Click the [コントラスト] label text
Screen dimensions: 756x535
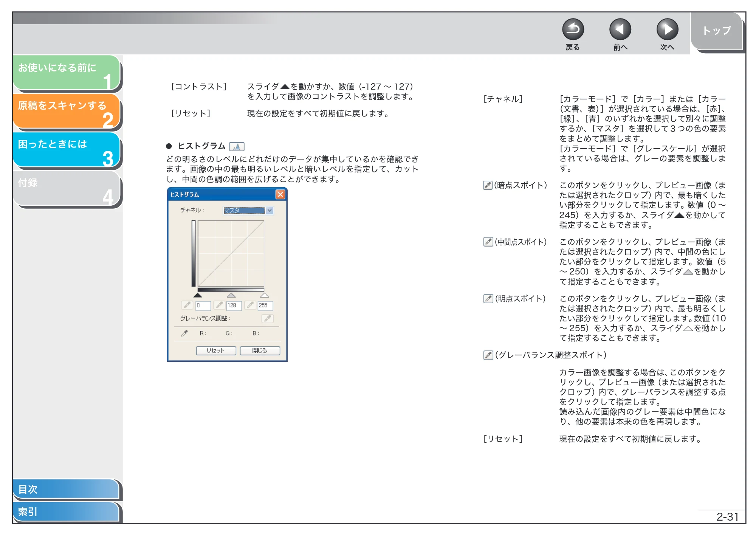coord(199,87)
